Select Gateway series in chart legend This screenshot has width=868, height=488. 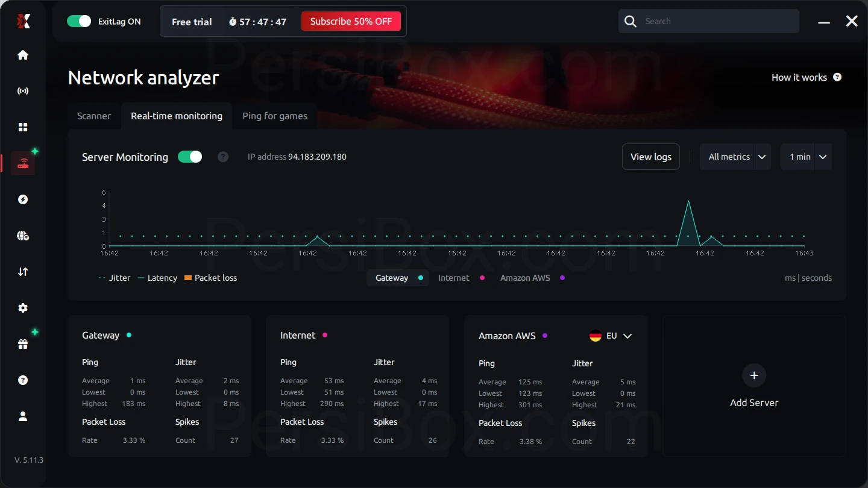(x=398, y=278)
